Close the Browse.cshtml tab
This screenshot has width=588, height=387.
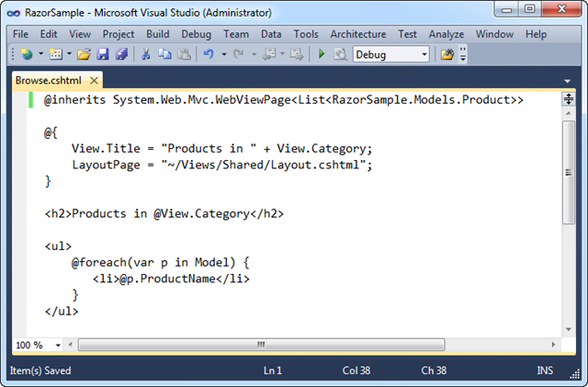point(94,80)
